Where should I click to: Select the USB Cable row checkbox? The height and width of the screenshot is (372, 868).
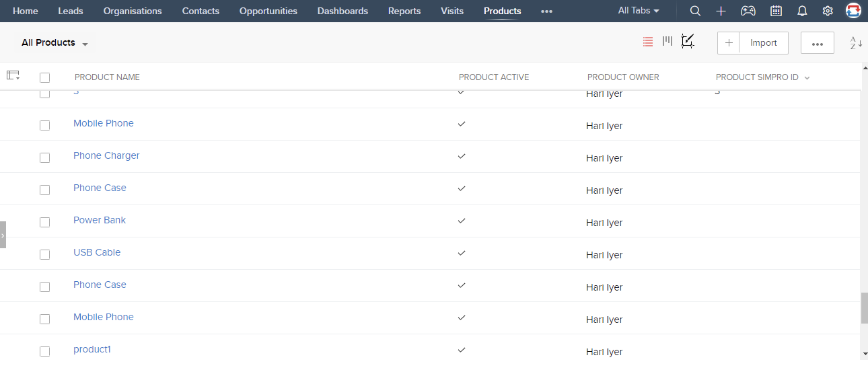point(45,254)
